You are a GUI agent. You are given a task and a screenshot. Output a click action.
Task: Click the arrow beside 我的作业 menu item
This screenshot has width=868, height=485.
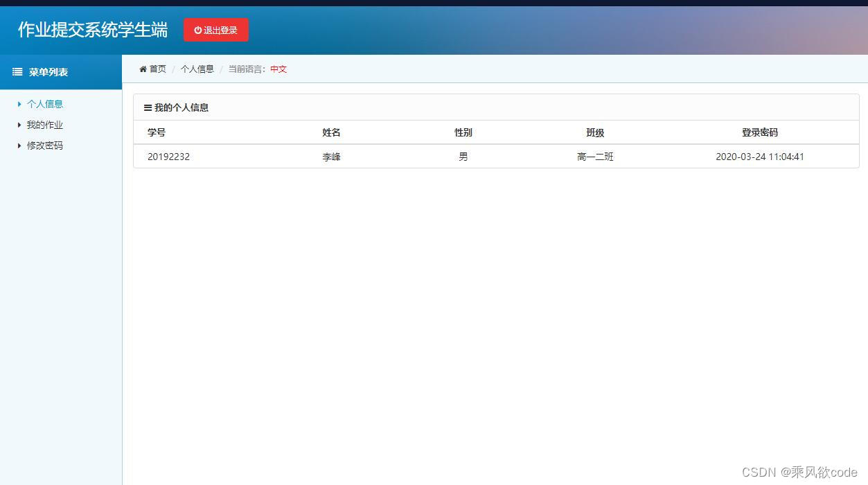(19, 125)
